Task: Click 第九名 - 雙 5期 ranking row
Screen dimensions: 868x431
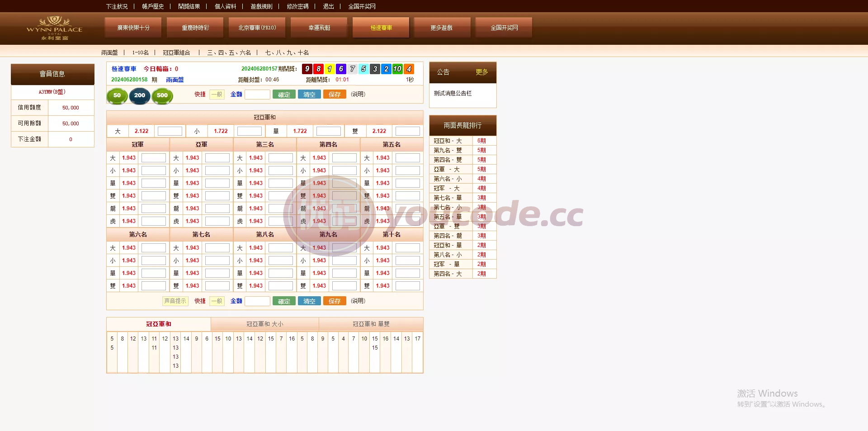Action: (x=462, y=151)
